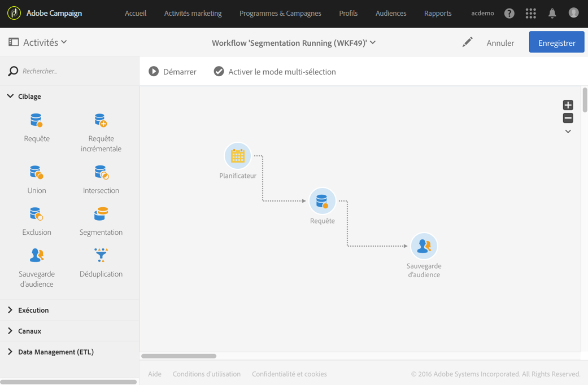Click the Segmentation activity icon
The height and width of the screenshot is (385, 588).
click(101, 215)
